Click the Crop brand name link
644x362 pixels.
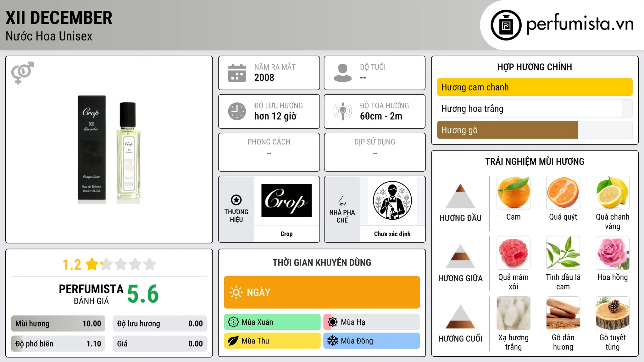tap(286, 234)
